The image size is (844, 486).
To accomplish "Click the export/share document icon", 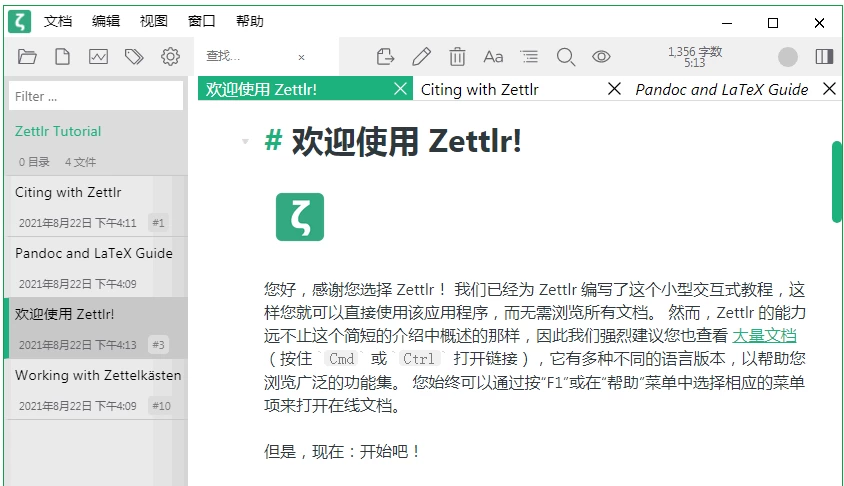I will [385, 57].
